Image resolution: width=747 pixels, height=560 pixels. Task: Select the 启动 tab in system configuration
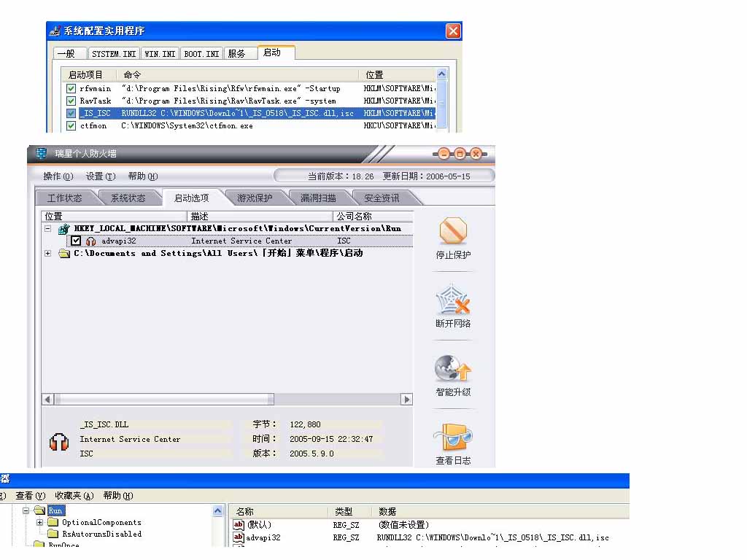coord(276,52)
